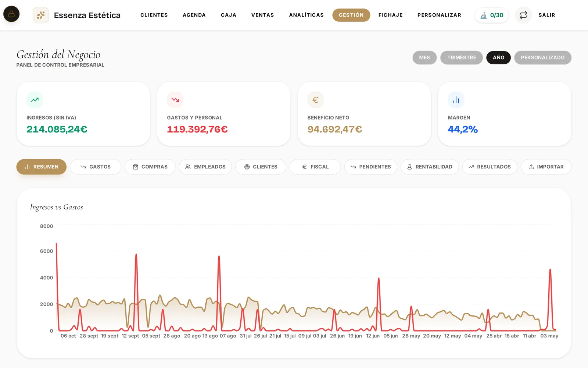Image resolution: width=588 pixels, height=368 pixels.
Task: Open the Clientes menu in top navigation
Action: [x=154, y=15]
